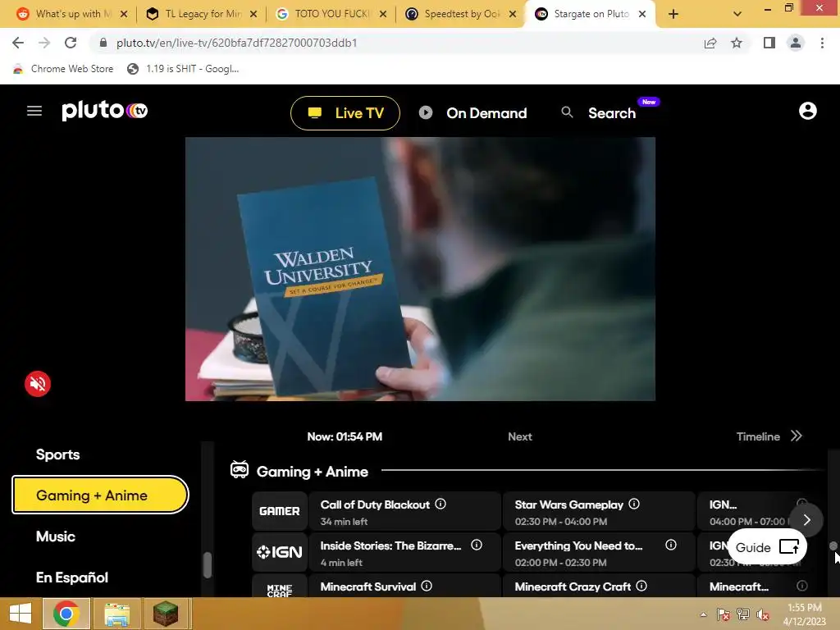Expand the Timeline view with double chevron
Image resolution: width=840 pixels, height=630 pixels.
pos(796,436)
